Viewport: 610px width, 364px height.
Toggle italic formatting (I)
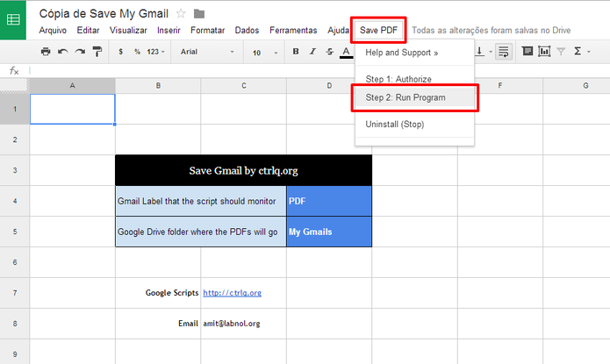(312, 52)
